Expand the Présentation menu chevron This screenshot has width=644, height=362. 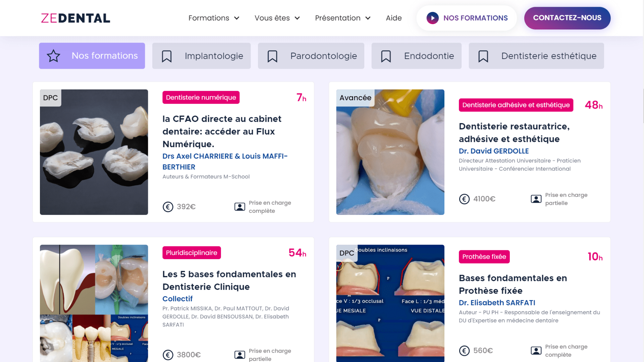(x=368, y=18)
